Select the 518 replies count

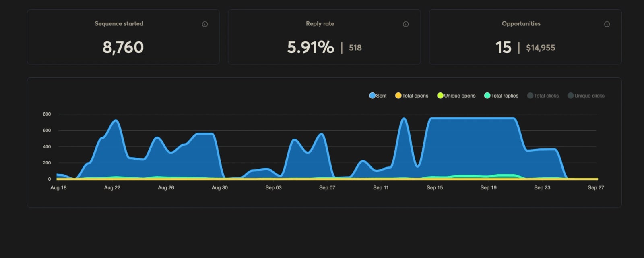pyautogui.click(x=355, y=48)
